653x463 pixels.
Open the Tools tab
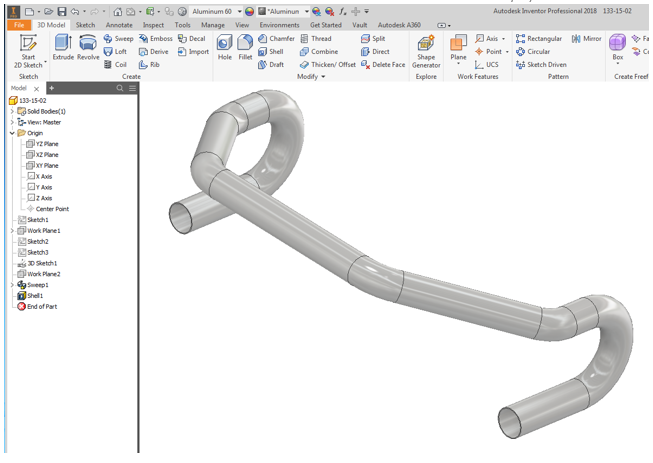pos(182,25)
